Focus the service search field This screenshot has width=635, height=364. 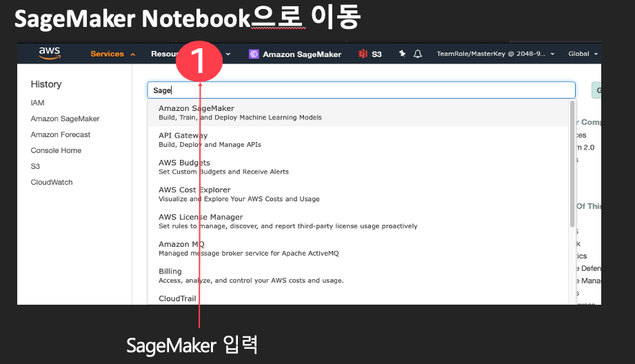361,90
